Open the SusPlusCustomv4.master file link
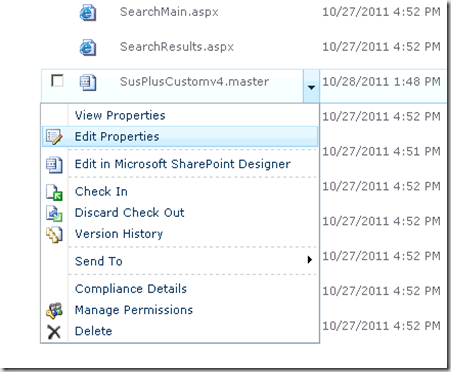 (194, 82)
